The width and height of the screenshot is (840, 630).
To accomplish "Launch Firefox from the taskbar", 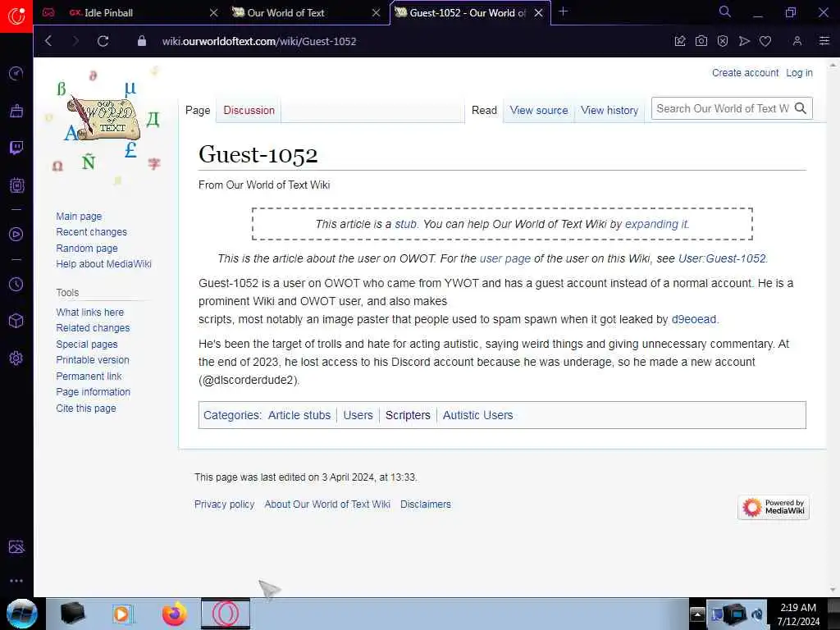I will [175, 614].
